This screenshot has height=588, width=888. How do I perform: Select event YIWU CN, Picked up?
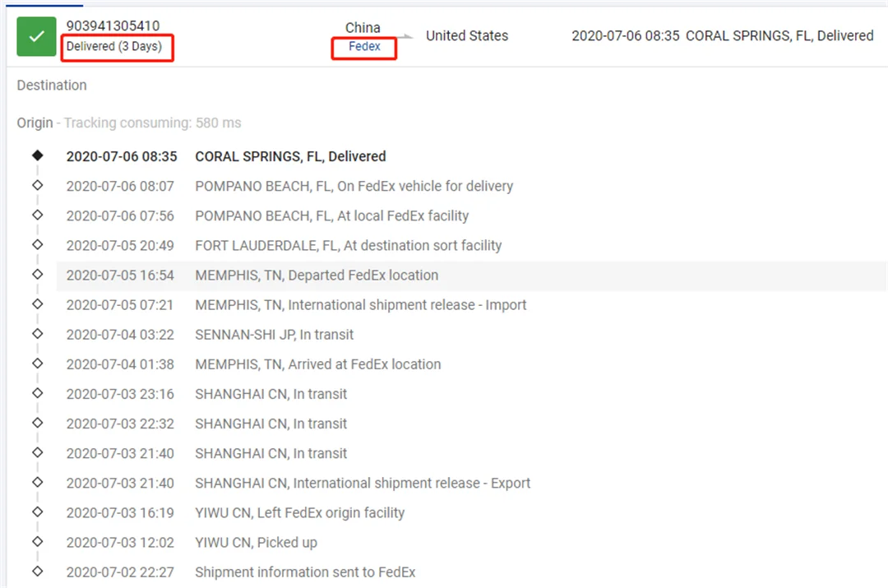tap(256, 543)
